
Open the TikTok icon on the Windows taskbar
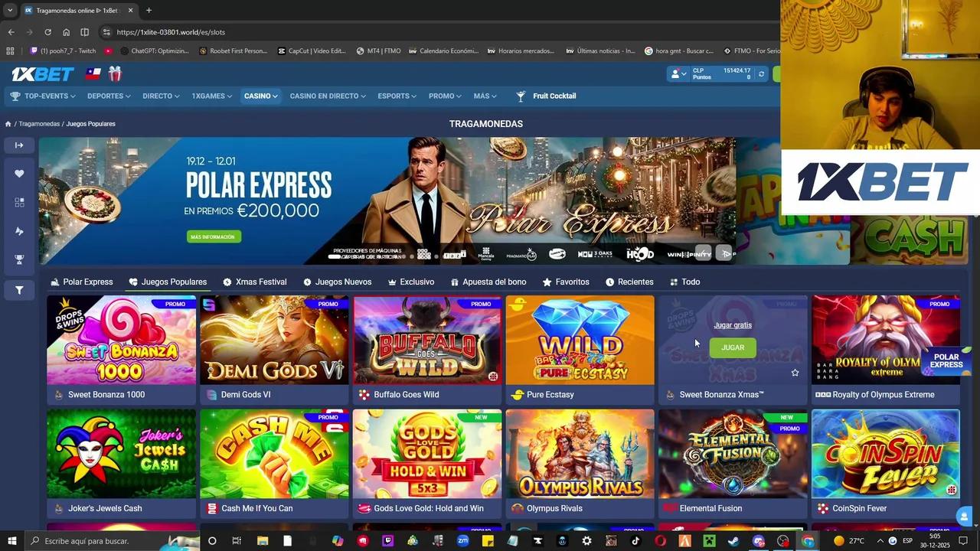pos(635,541)
